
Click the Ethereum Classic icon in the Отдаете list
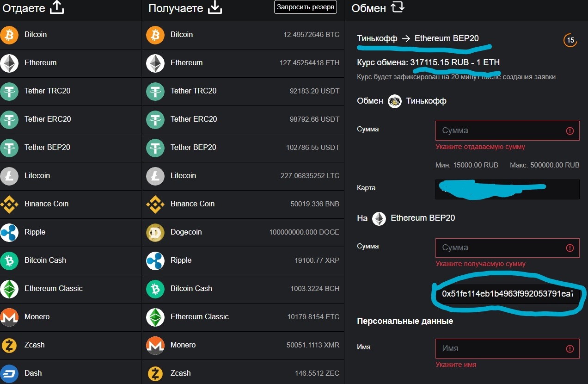click(9, 289)
